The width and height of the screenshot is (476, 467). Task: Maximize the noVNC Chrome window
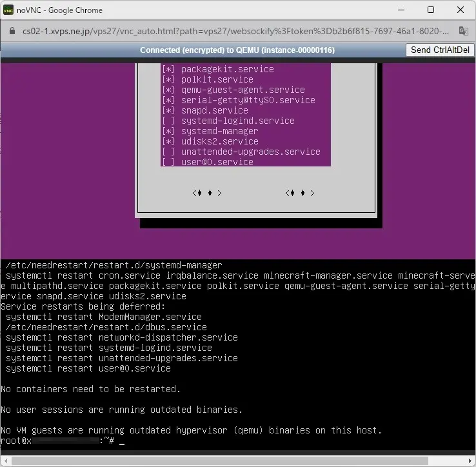point(430,10)
